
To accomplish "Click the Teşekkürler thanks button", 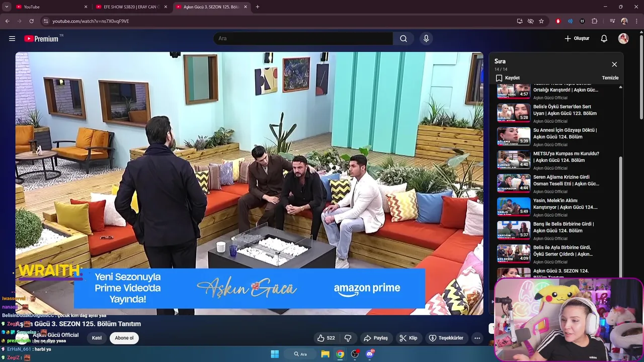I will pyautogui.click(x=446, y=338).
